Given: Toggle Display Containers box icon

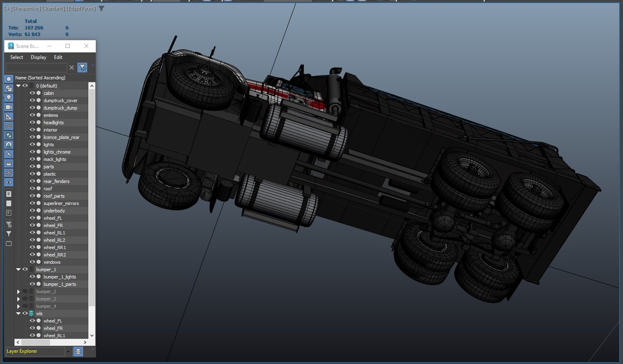Looking at the screenshot, I should click(x=9, y=163).
